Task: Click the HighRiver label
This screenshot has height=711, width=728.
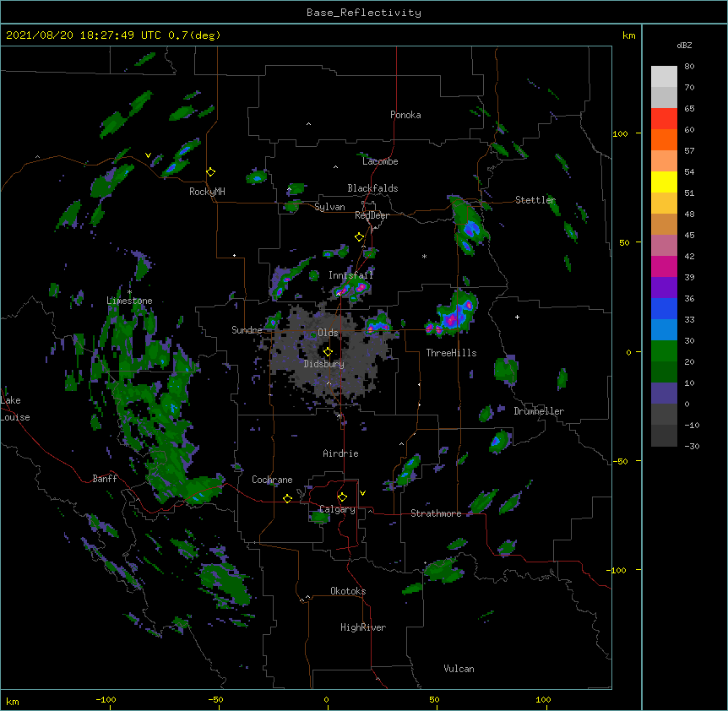Action: pyautogui.click(x=363, y=627)
